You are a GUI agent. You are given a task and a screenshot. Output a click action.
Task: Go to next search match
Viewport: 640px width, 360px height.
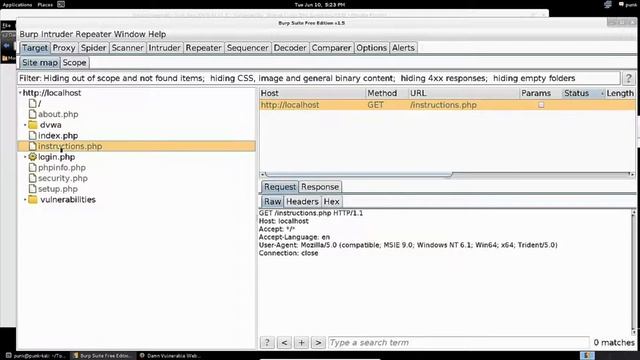pyautogui.click(x=318, y=342)
